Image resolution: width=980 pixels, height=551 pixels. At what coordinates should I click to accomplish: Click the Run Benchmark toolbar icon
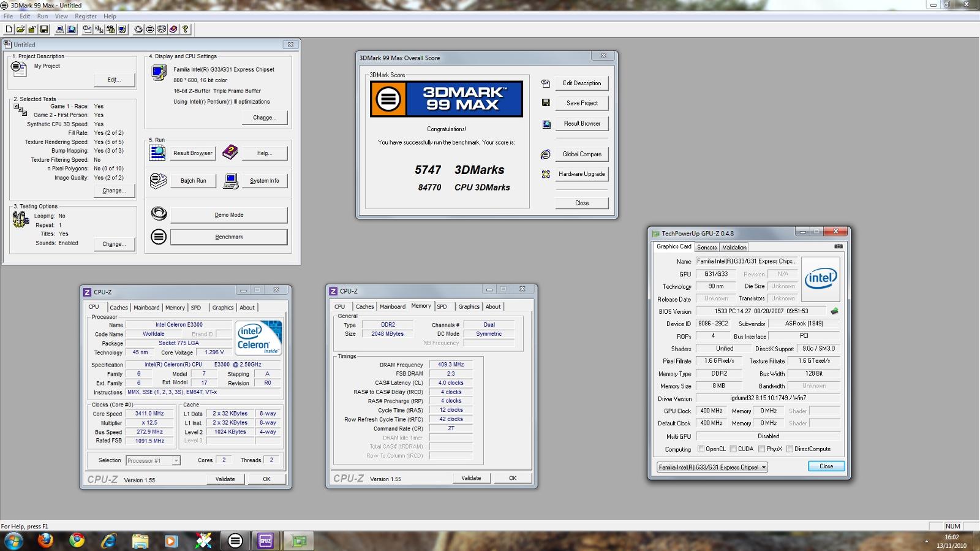[x=150, y=29]
